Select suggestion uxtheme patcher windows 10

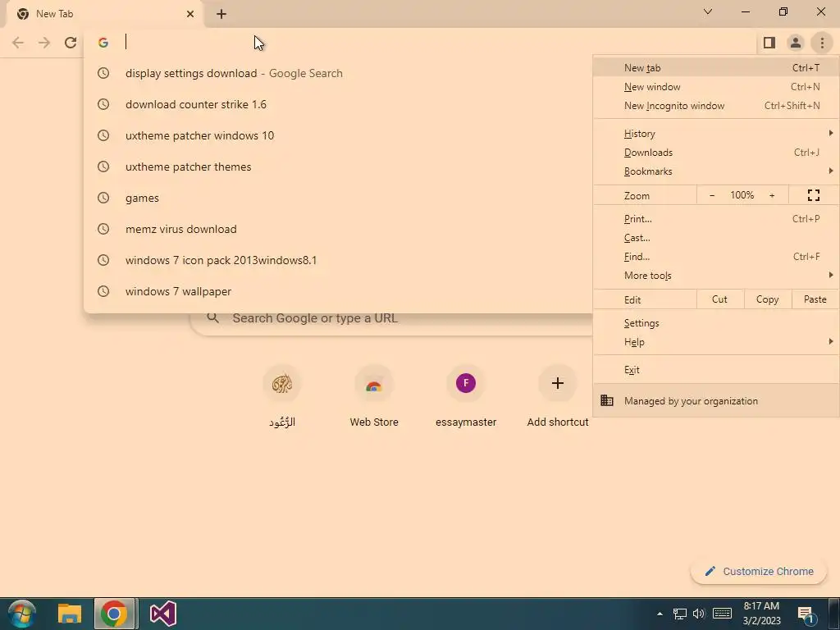click(x=338, y=135)
